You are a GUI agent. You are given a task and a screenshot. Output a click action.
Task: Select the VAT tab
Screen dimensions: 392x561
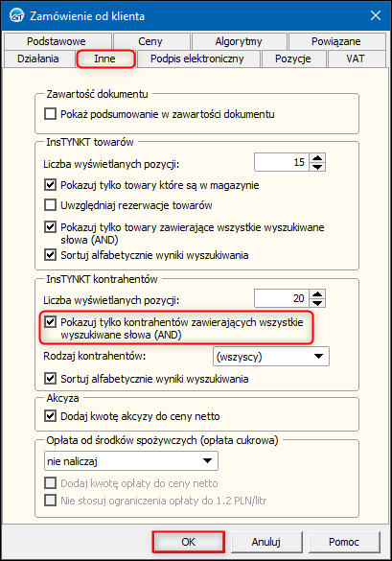point(356,58)
